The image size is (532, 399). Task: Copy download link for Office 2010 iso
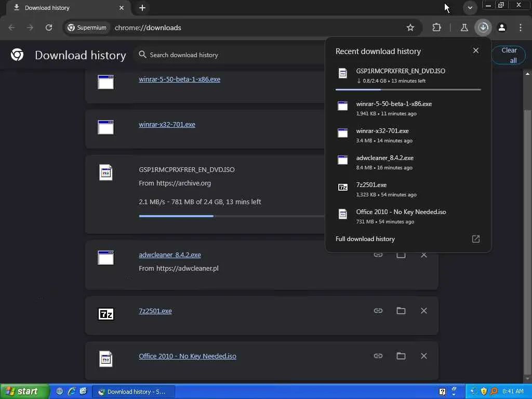tap(378, 355)
